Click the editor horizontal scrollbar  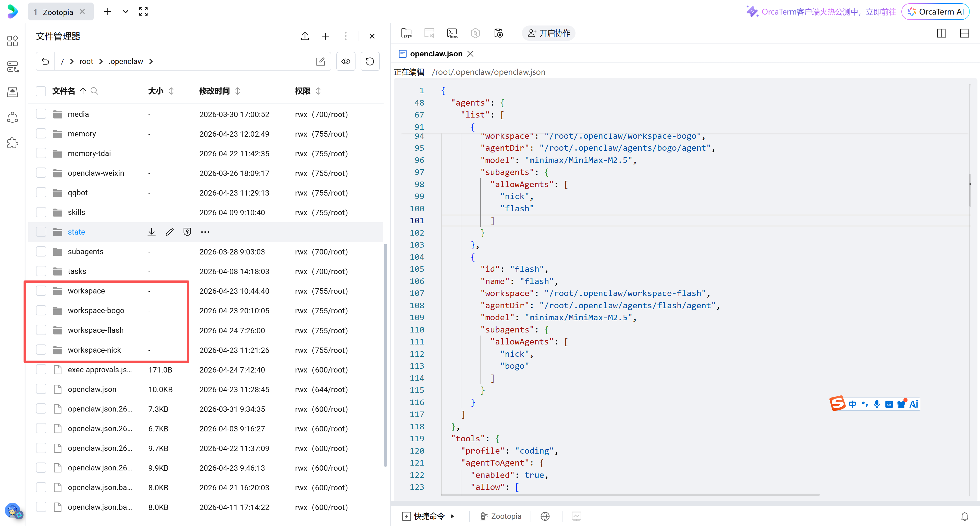630,494
